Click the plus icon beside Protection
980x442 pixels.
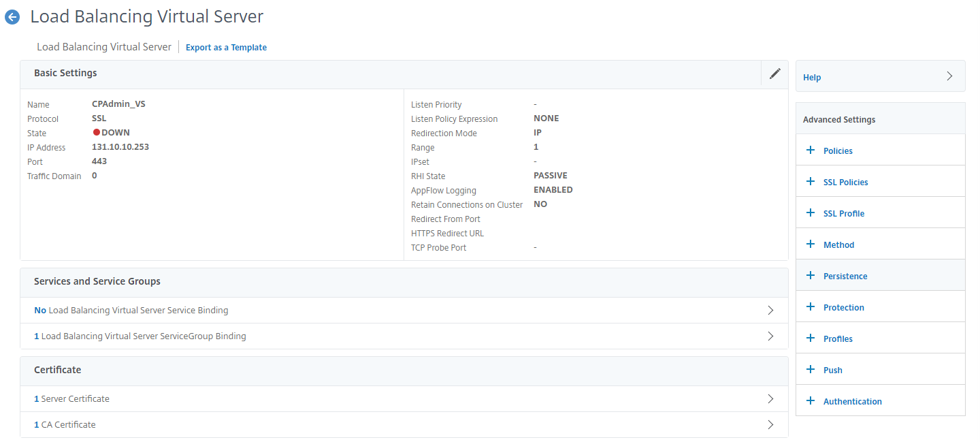pyautogui.click(x=810, y=307)
